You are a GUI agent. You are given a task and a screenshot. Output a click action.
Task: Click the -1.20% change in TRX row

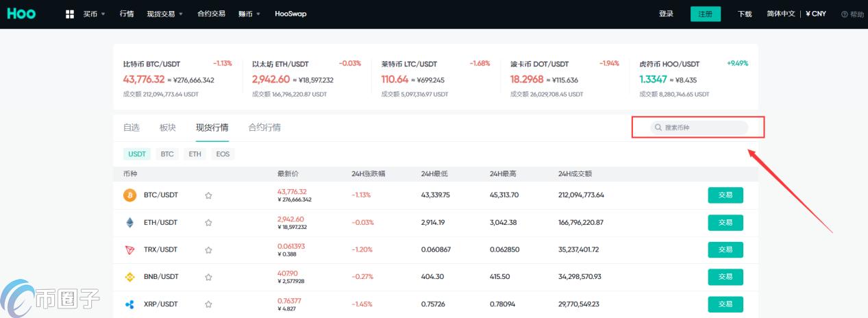[361, 249]
